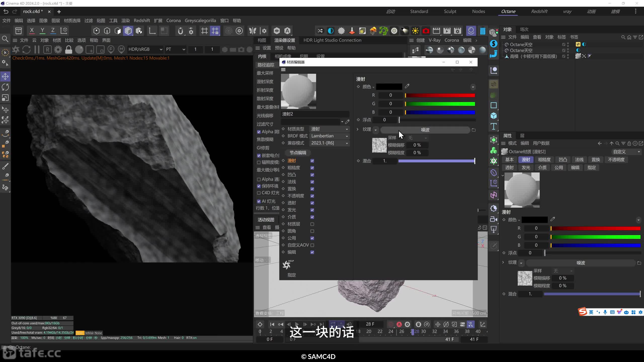644x362 pixels.
Task: Click the red render record icon
Action: (426, 31)
